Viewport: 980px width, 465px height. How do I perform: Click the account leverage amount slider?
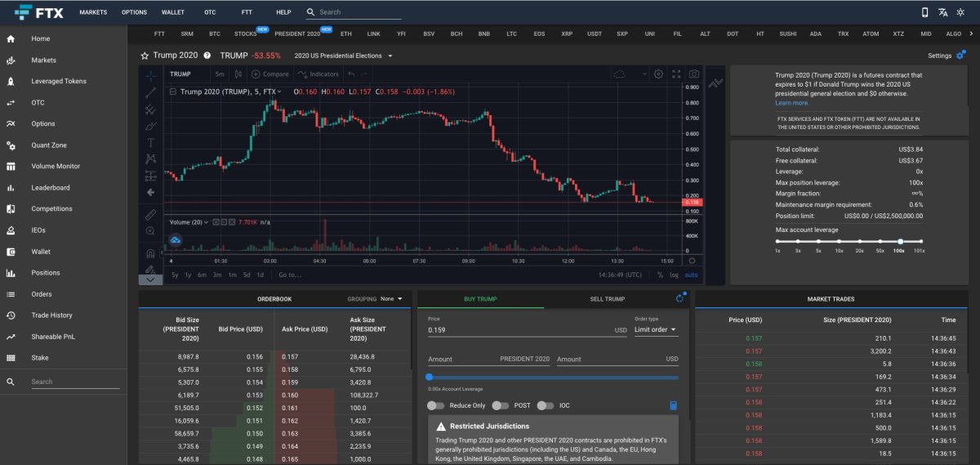554,377
